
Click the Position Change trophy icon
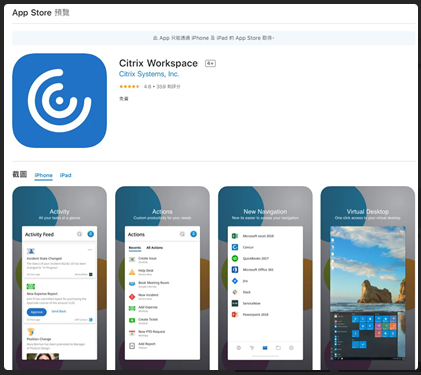31,332
